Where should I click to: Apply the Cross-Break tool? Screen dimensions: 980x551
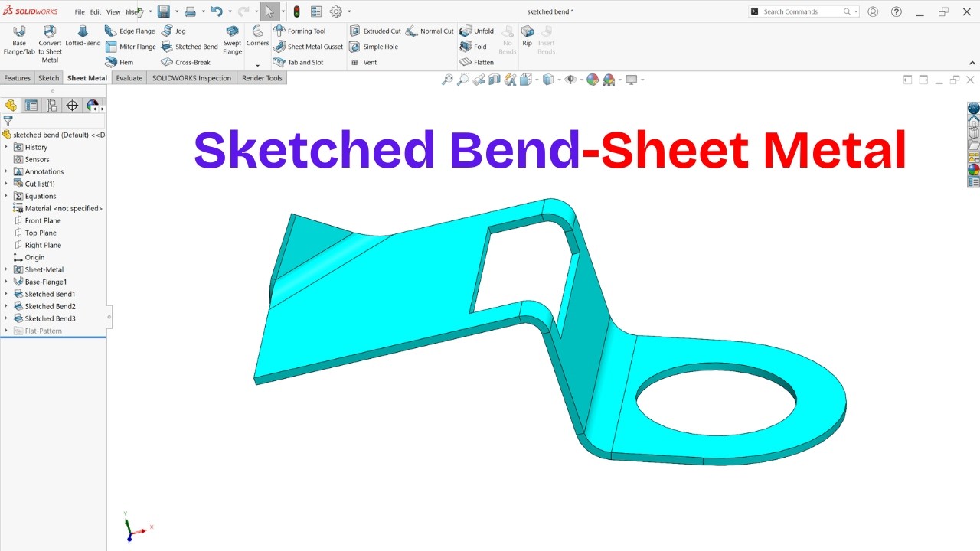(185, 62)
